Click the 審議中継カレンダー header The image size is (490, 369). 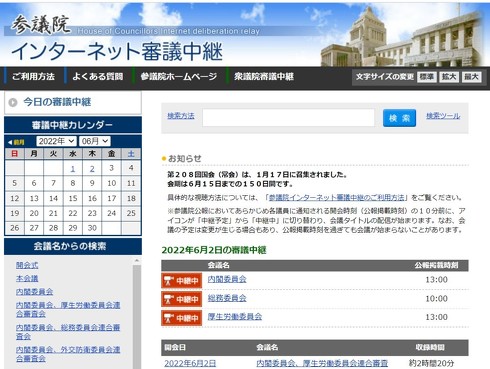tap(73, 125)
